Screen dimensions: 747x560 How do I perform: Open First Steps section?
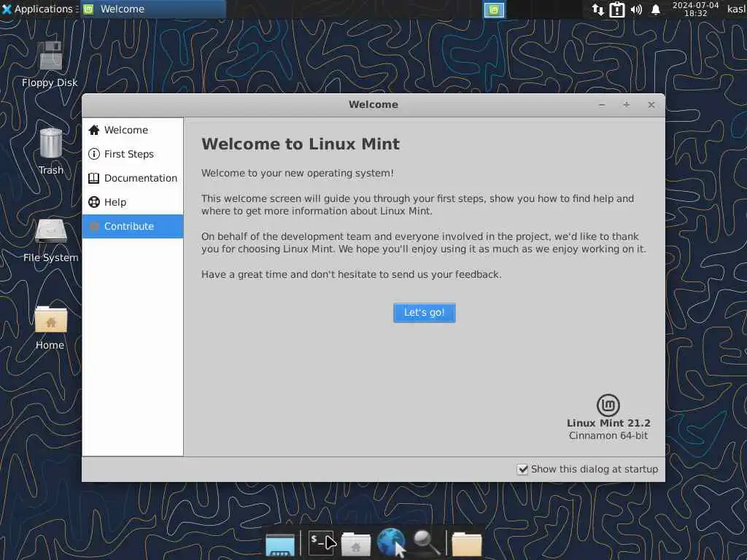[x=133, y=154]
